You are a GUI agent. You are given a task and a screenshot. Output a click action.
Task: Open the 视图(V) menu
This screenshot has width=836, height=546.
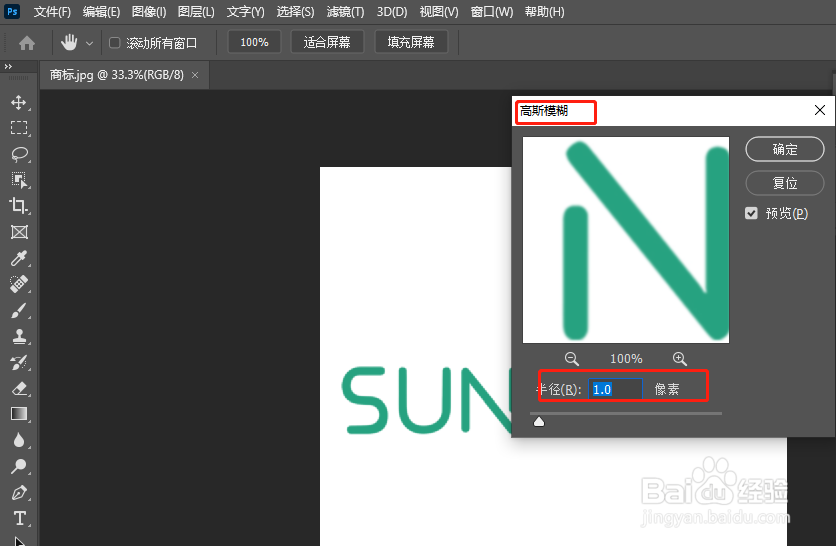(439, 12)
